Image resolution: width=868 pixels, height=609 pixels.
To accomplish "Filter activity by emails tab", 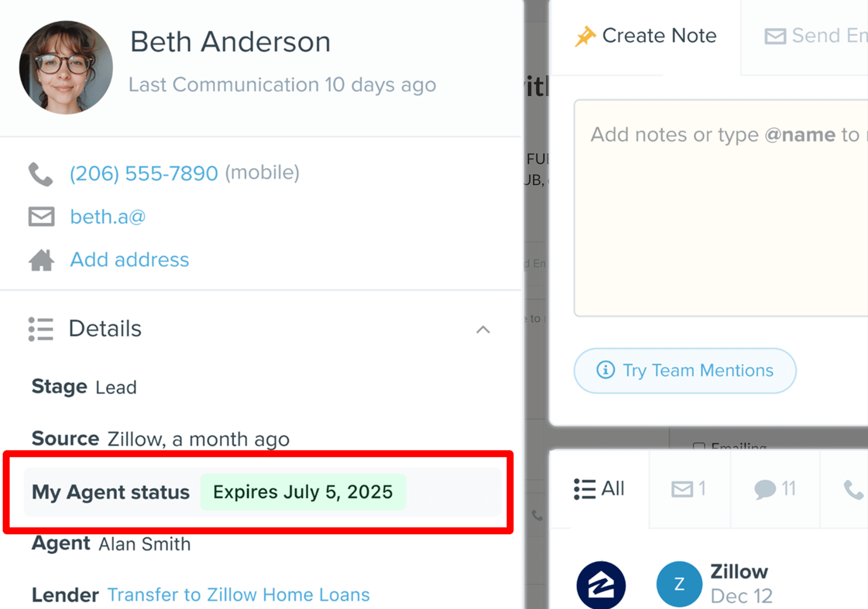I will (689, 489).
